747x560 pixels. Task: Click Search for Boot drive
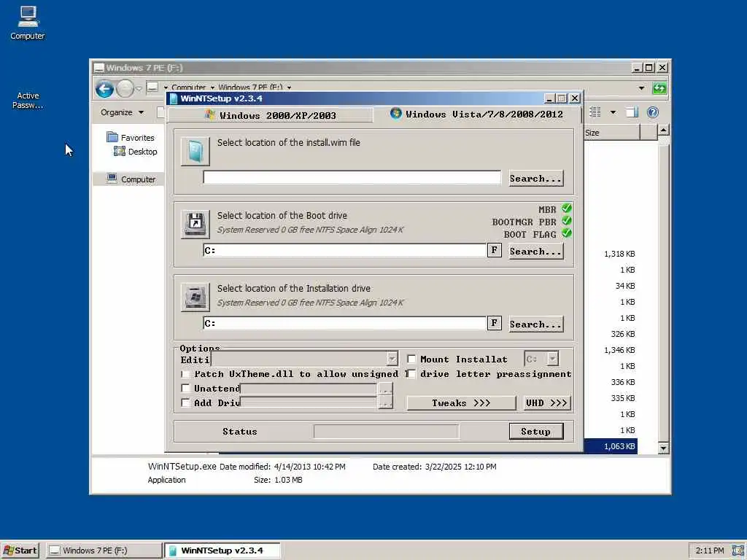(x=536, y=251)
